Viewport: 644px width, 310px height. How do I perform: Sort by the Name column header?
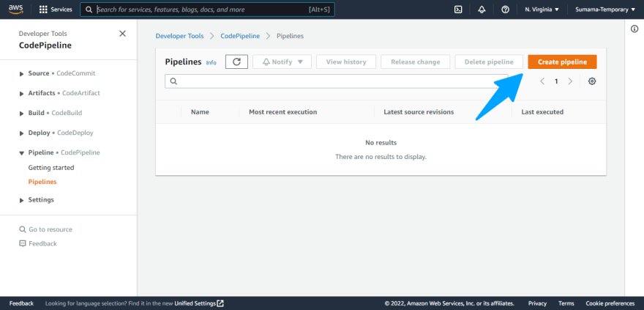point(200,112)
